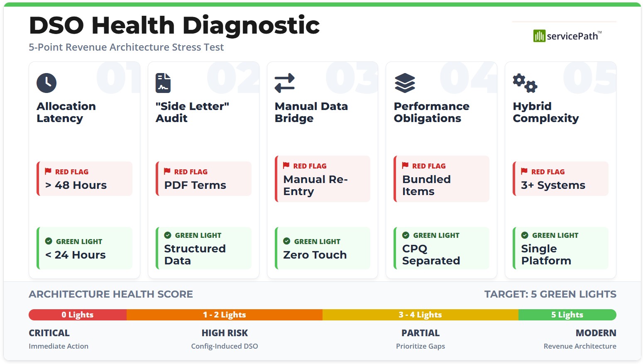Click the red flag icon above 3+ Systems
Viewport: 643px width, 364px height.
pyautogui.click(x=524, y=171)
